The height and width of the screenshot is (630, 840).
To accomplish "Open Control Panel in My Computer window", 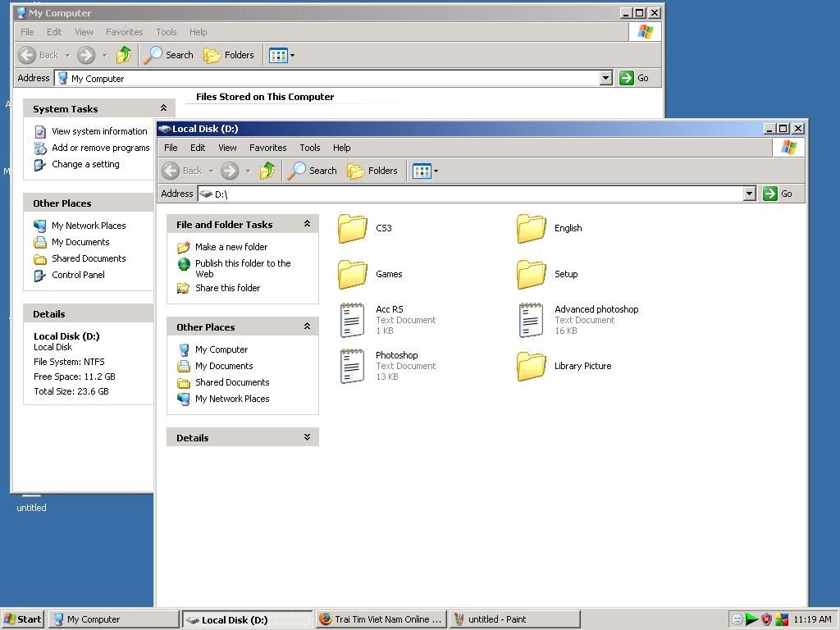I will (x=69, y=276).
